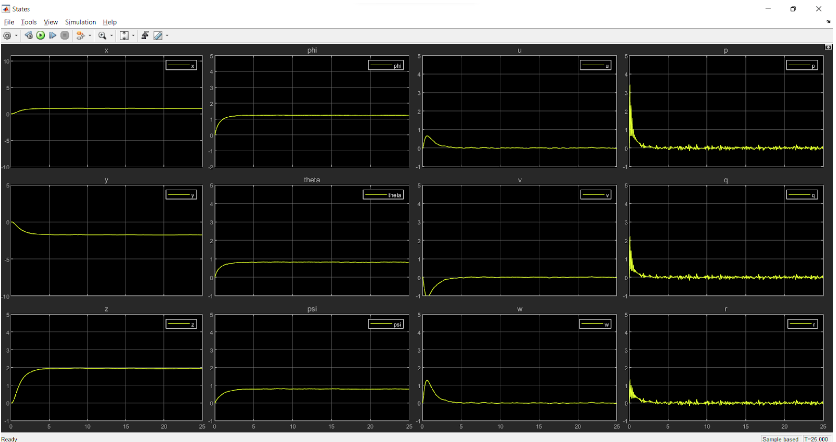836x442 pixels.
Task: Open scope Configuration Properties gear icon
Action: click(x=7, y=35)
